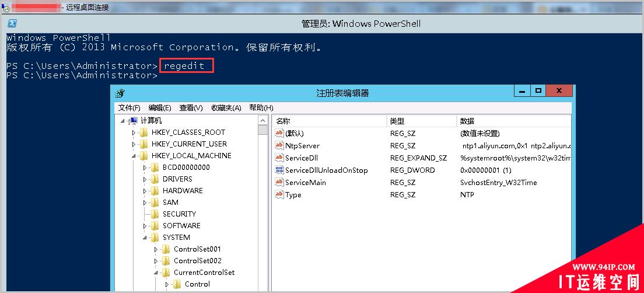Click the tree pane scroll-up arrow
Viewport: 644px width, 293px height.
tap(263, 120)
